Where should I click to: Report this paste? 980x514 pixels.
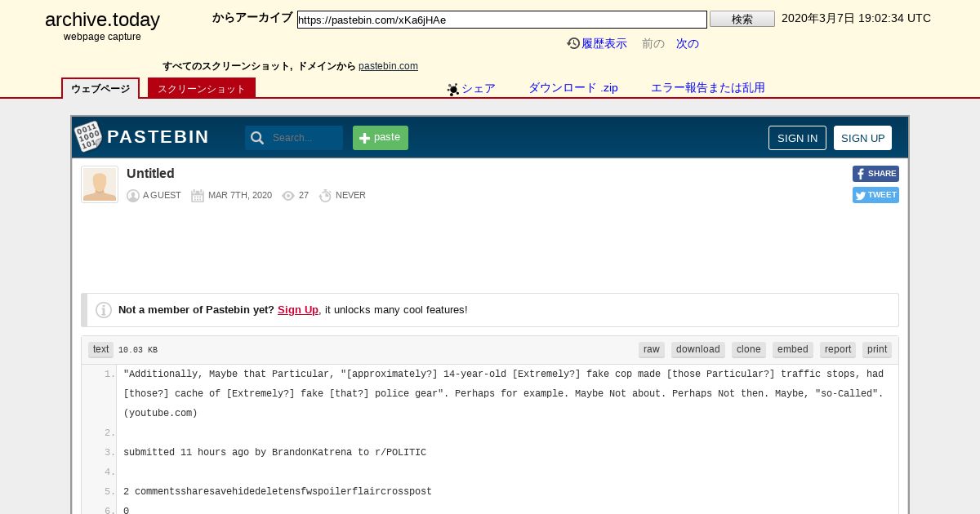click(838, 350)
